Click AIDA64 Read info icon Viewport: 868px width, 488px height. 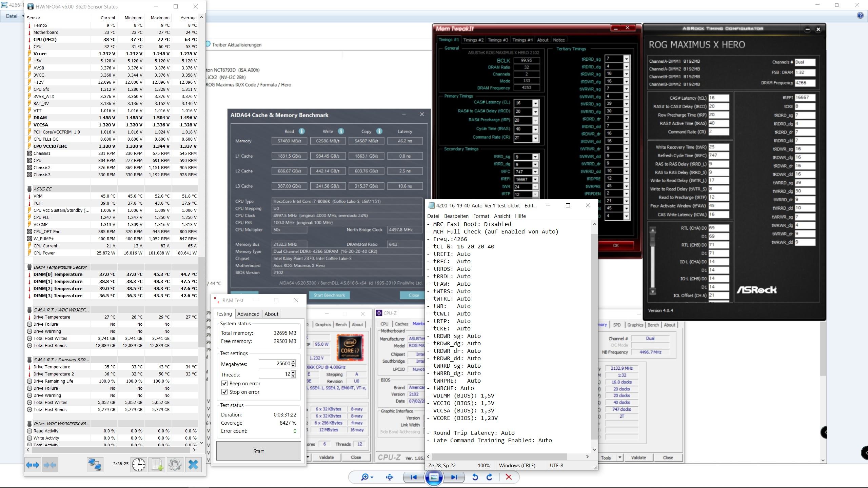pyautogui.click(x=301, y=131)
